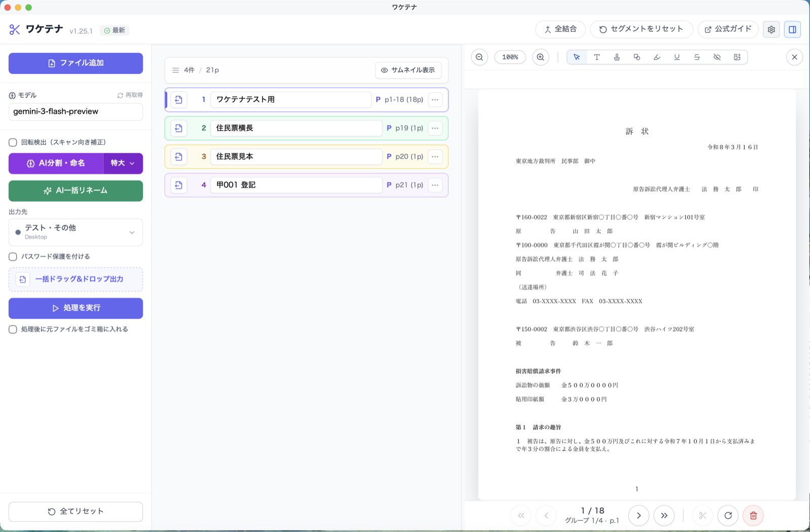
Task: Click the ファイル追加 button
Action: pyautogui.click(x=75, y=63)
